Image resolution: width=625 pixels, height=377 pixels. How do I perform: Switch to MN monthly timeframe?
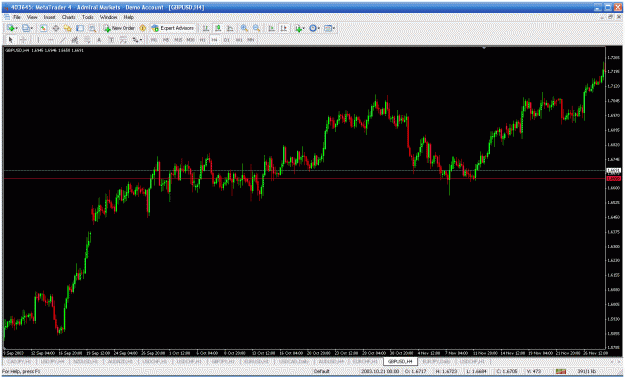251,40
